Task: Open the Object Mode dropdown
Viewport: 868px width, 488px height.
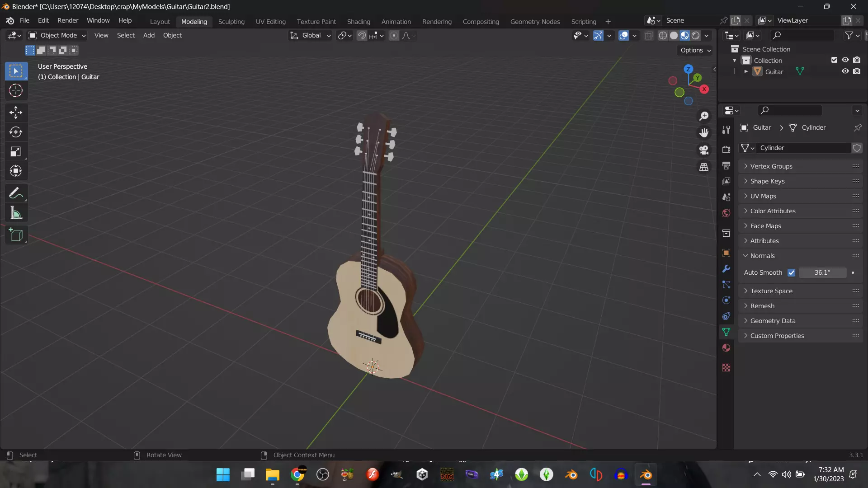Action: (x=57, y=35)
